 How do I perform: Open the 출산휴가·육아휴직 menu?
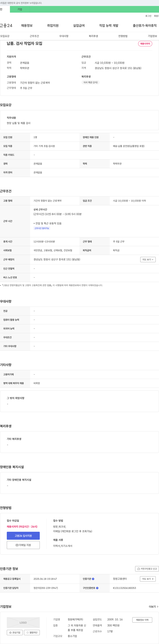click(x=145, y=26)
